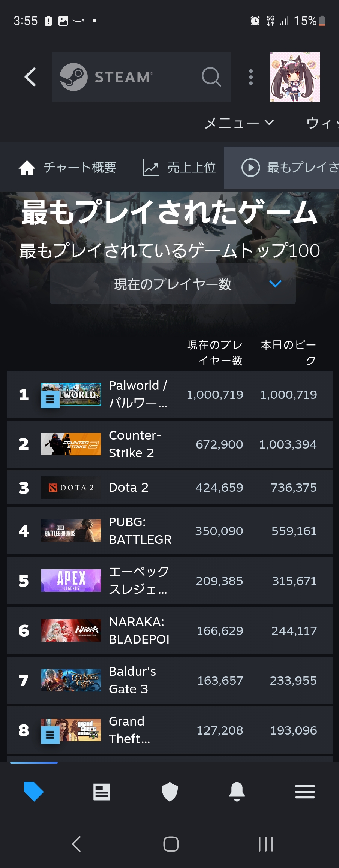The height and width of the screenshot is (868, 339).
Task: Tap the blue chevron on the player count selector
Action: click(275, 284)
